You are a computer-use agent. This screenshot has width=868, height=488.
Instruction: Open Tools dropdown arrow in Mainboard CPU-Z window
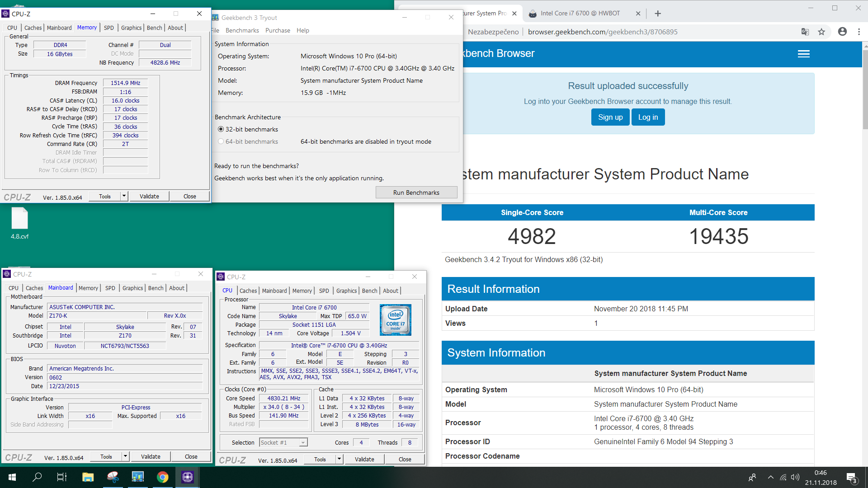point(126,456)
